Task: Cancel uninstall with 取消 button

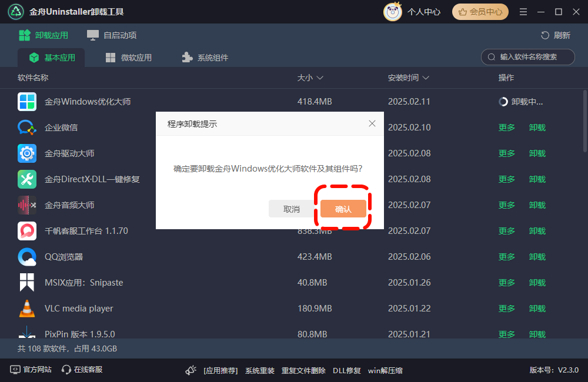Action: click(x=292, y=209)
